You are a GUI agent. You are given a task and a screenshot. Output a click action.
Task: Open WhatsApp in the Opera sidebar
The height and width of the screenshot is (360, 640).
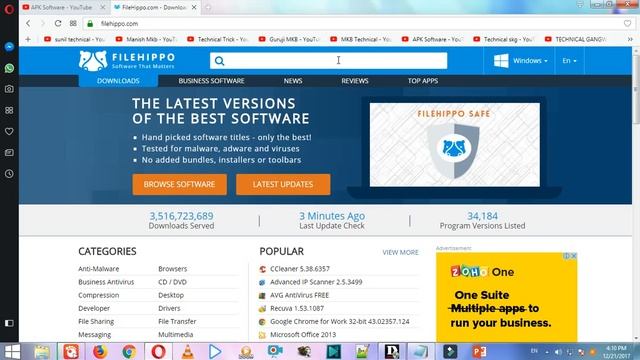pos(9,68)
